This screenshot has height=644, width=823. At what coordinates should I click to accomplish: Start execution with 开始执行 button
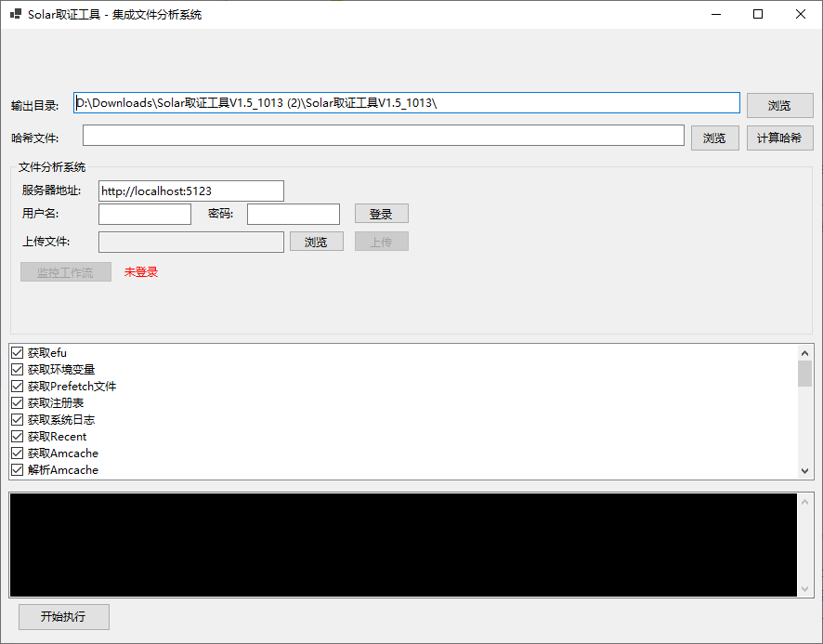pos(63,617)
